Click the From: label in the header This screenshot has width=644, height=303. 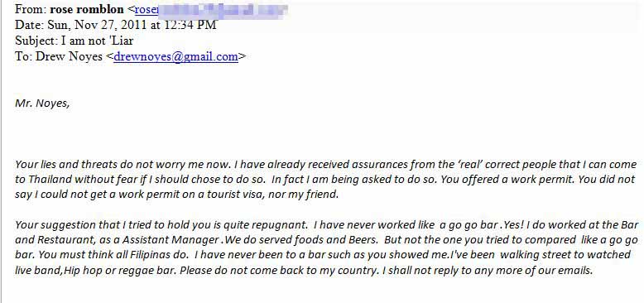(31, 9)
